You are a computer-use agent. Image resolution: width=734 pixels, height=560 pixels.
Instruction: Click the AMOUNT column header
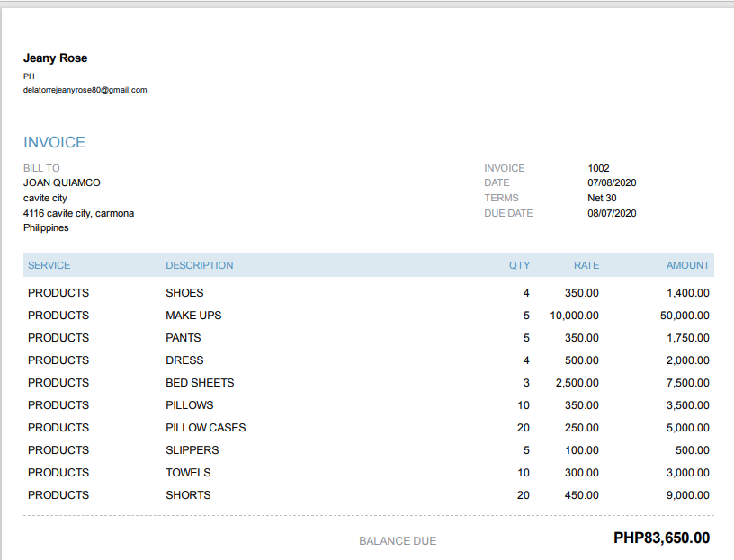[688, 265]
